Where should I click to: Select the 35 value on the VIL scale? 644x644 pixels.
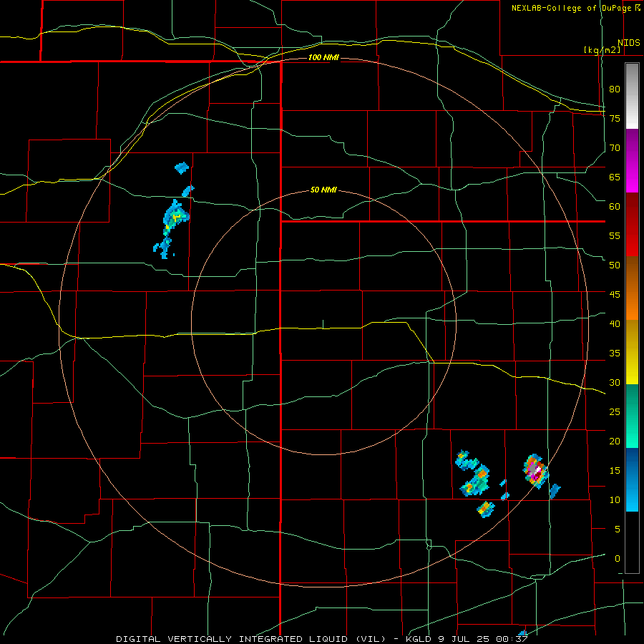point(615,353)
